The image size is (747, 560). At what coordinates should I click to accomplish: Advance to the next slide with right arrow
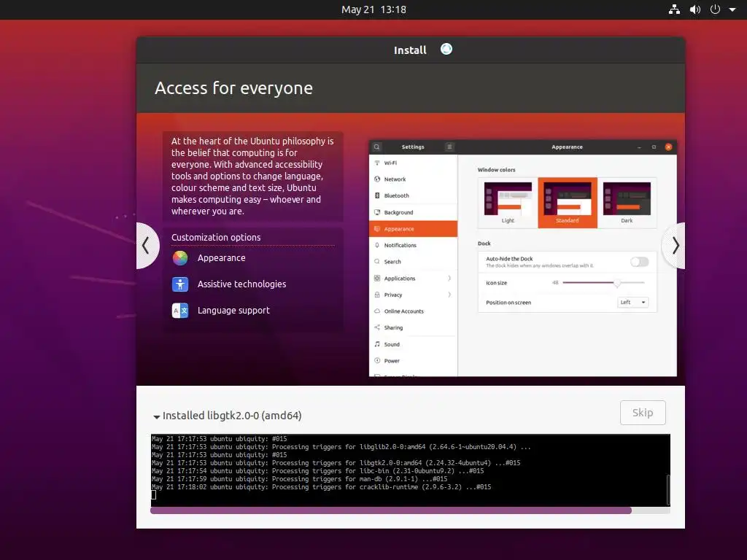[675, 246]
